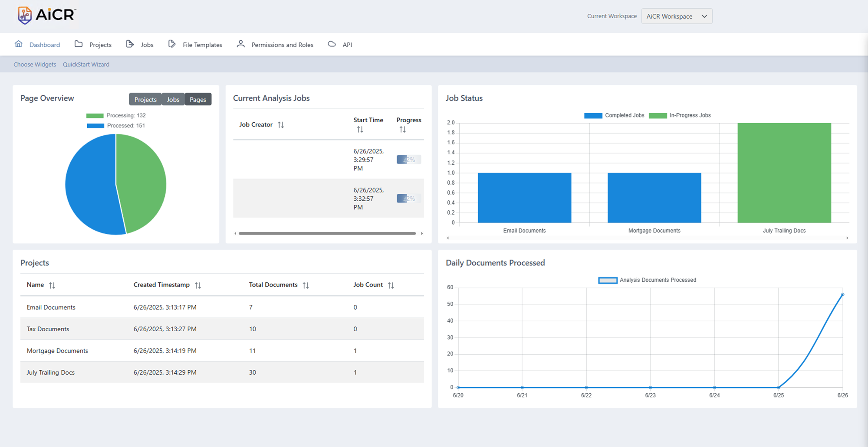Sort projects by Created Timestamp

(x=198, y=285)
